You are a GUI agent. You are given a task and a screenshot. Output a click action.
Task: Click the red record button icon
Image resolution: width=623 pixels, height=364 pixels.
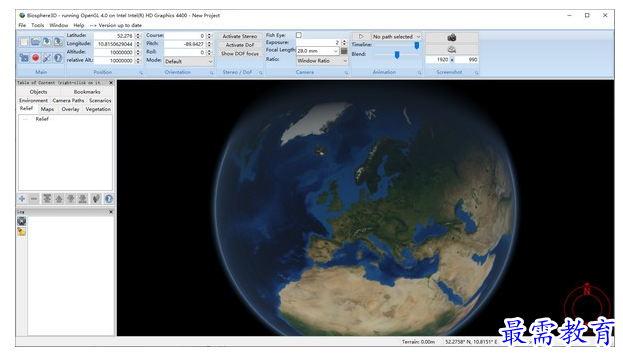[35, 58]
